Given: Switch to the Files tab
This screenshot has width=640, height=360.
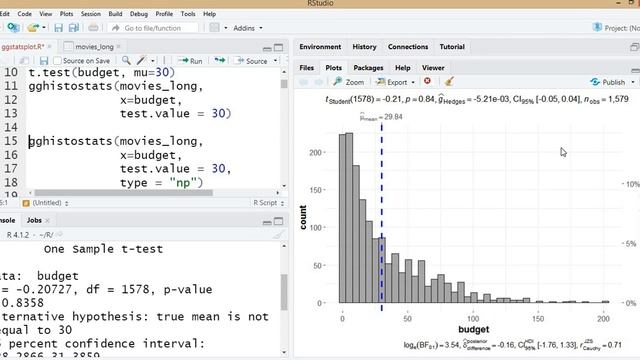Looking at the screenshot, I should (307, 68).
